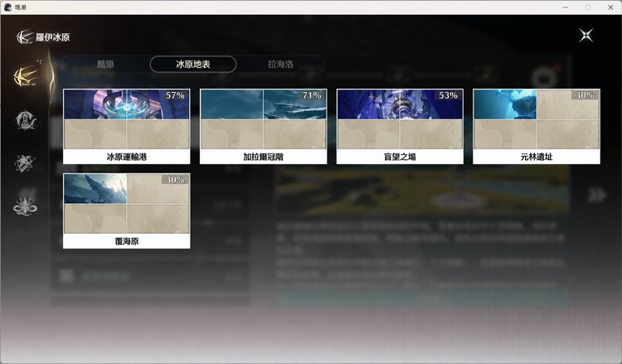Click the 57% progress label on 冰原運輸港
The image size is (622, 364).
click(175, 95)
